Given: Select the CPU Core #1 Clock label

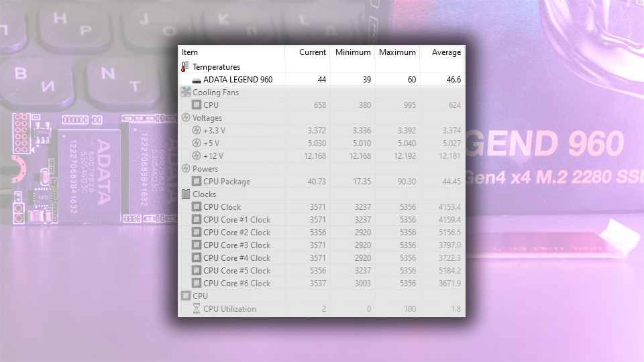Looking at the screenshot, I should (x=237, y=220).
